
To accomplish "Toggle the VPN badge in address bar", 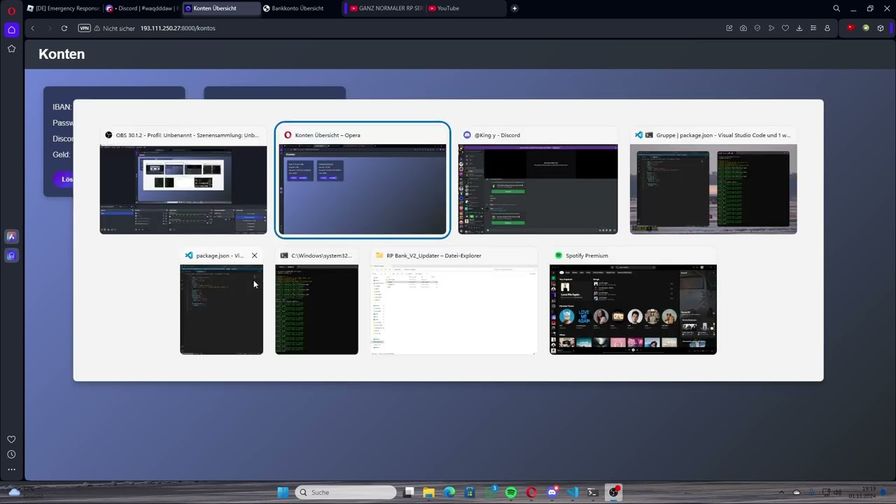I will tap(84, 28).
